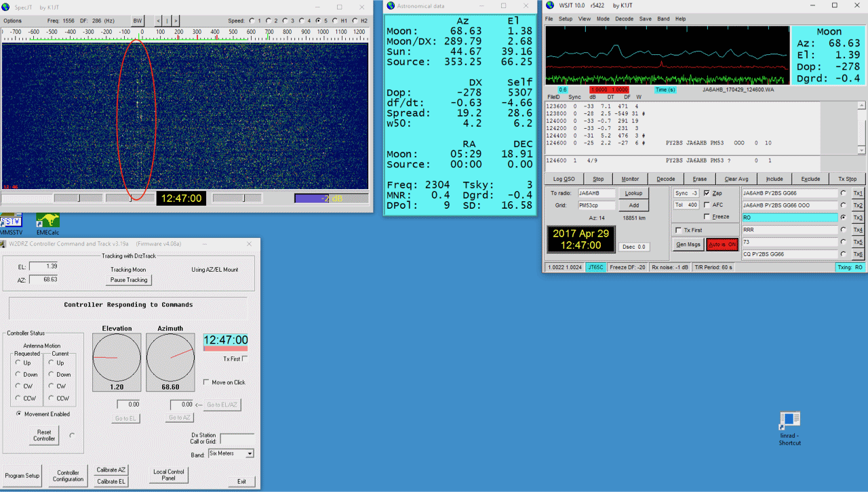Open the Options menu in SpecJT
868x492 pixels.
[x=13, y=21]
